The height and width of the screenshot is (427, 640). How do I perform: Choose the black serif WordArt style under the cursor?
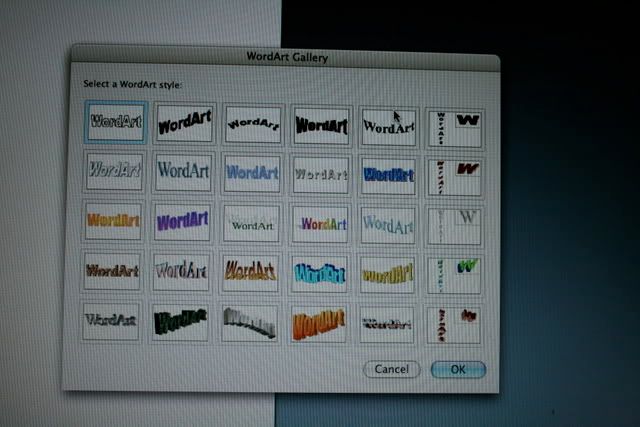pos(389,127)
